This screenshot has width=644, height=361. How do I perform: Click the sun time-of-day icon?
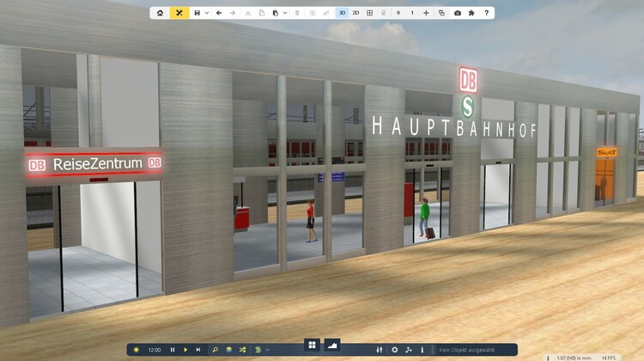[x=137, y=350]
